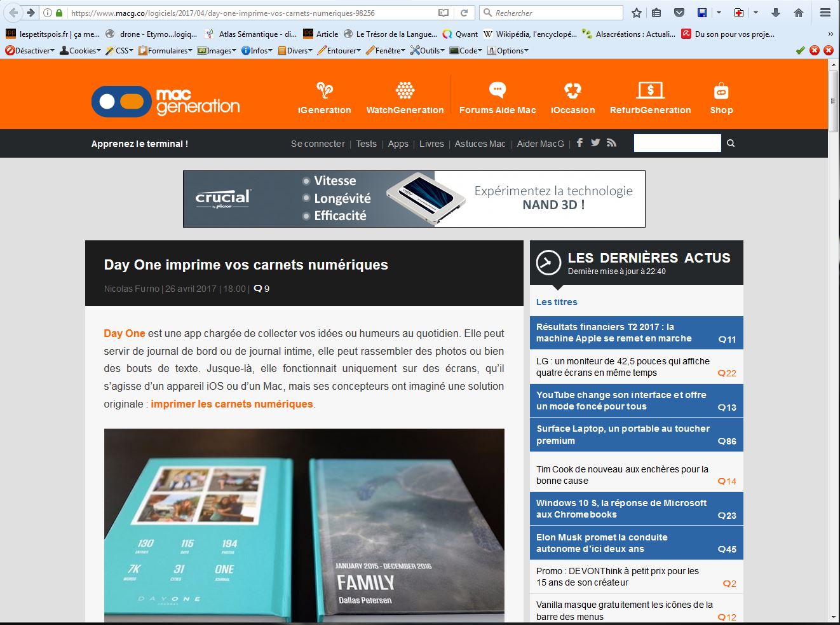Screen dimensions: 840x625
Task: Open the Shop bag icon
Action: tap(721, 90)
